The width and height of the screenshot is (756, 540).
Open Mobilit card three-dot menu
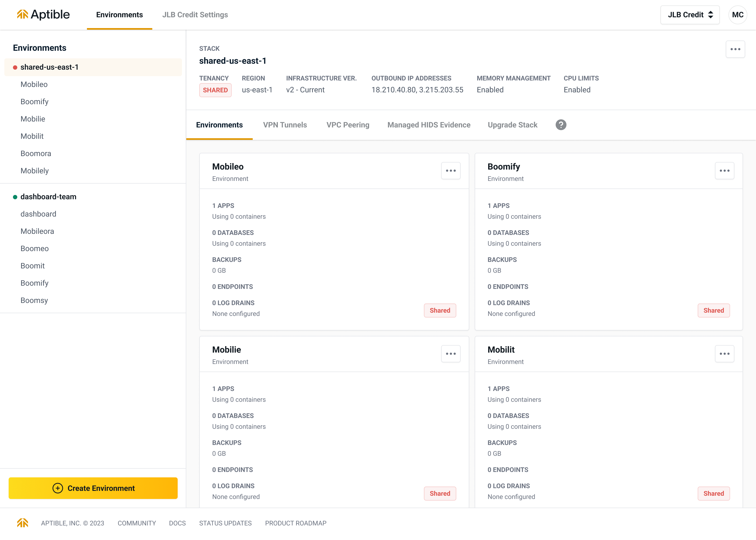[724, 354]
